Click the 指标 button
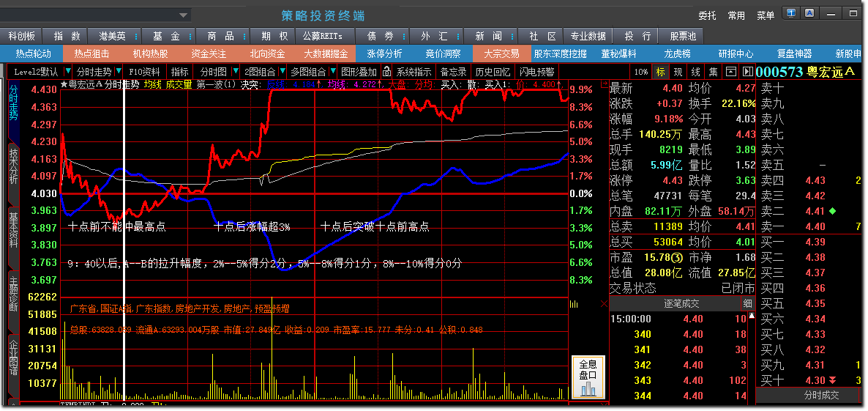This screenshot has height=411, width=868. 180,72
